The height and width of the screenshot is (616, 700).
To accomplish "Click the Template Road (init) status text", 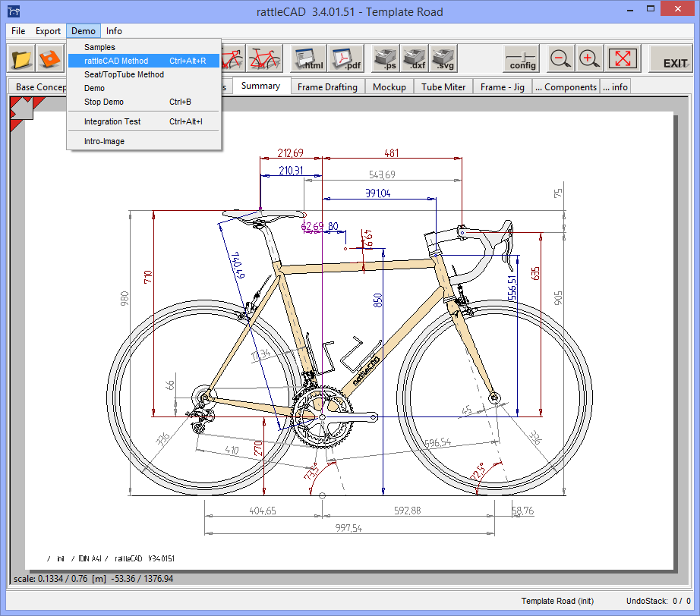I will coord(557,601).
